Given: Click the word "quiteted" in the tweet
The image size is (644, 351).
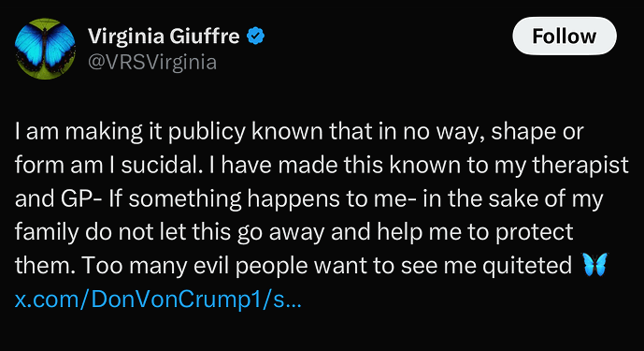Looking at the screenshot, I should [x=527, y=266].
